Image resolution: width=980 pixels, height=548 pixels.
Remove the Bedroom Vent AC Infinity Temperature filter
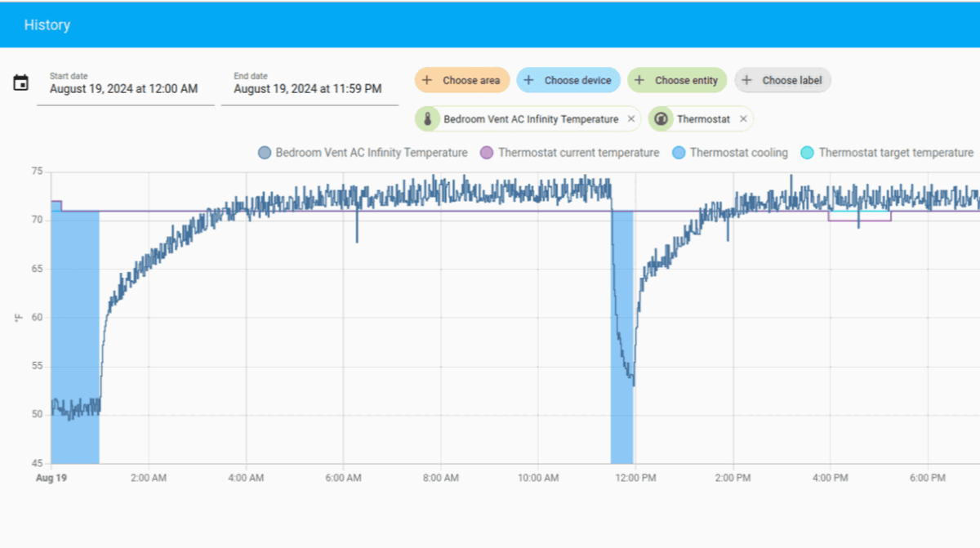(630, 118)
